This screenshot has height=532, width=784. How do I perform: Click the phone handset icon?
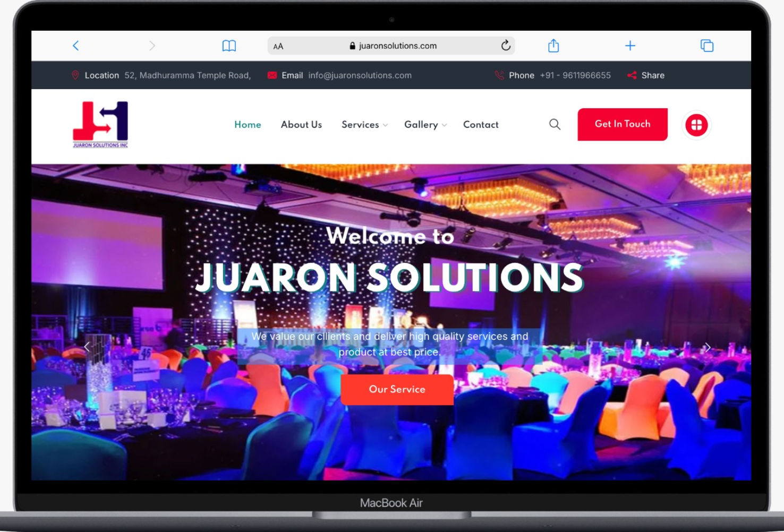499,75
